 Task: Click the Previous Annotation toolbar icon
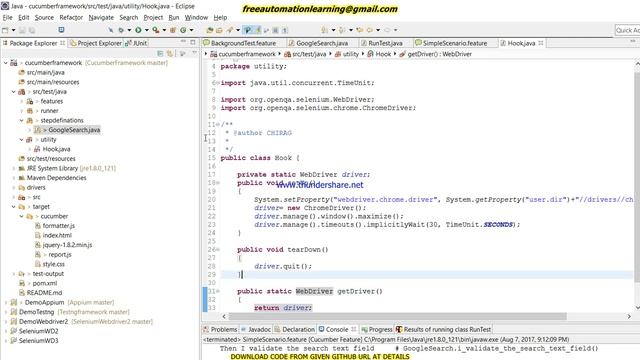pyautogui.click(x=342, y=30)
